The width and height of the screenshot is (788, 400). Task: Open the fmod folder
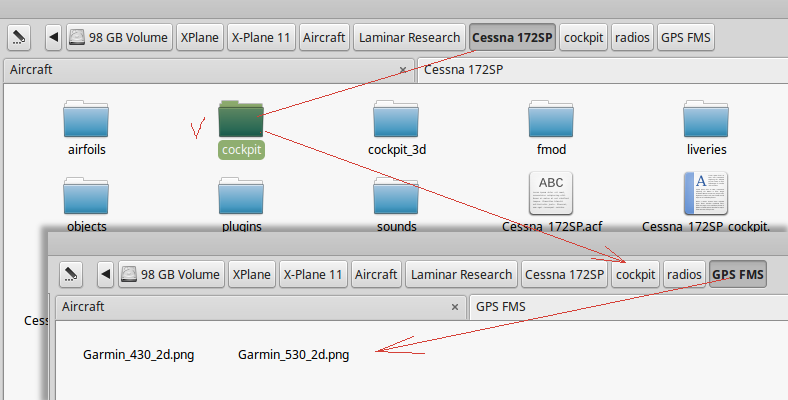[x=552, y=120]
